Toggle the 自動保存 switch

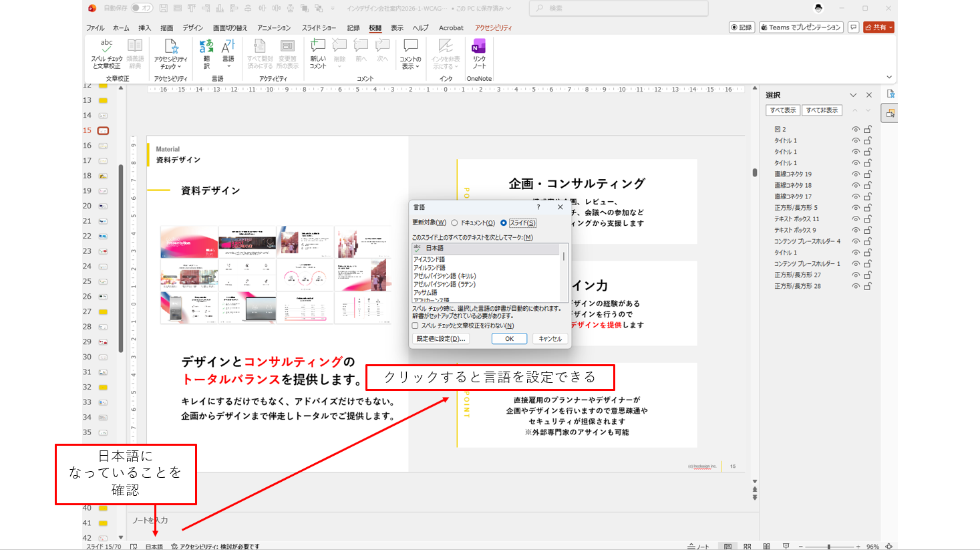coord(142,8)
